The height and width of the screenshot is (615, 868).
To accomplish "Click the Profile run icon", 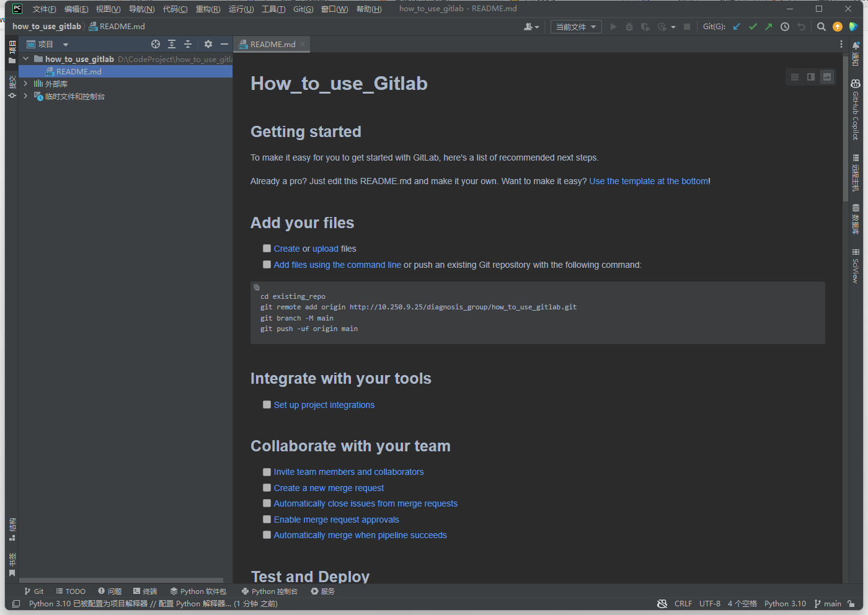I will click(x=662, y=27).
